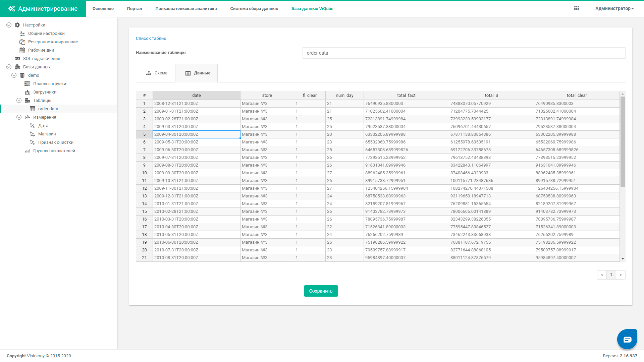Select the total_fact column header
The image size is (644, 362).
(x=406, y=96)
